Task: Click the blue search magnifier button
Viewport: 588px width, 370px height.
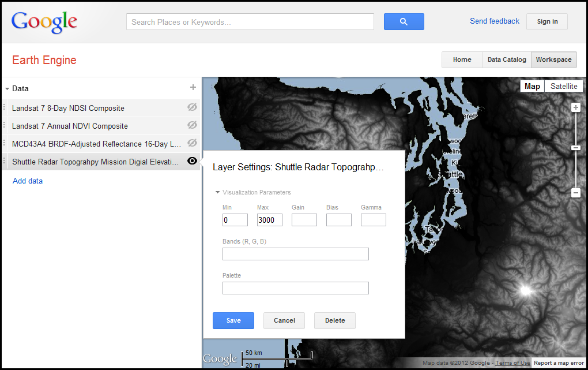Action: [x=404, y=22]
